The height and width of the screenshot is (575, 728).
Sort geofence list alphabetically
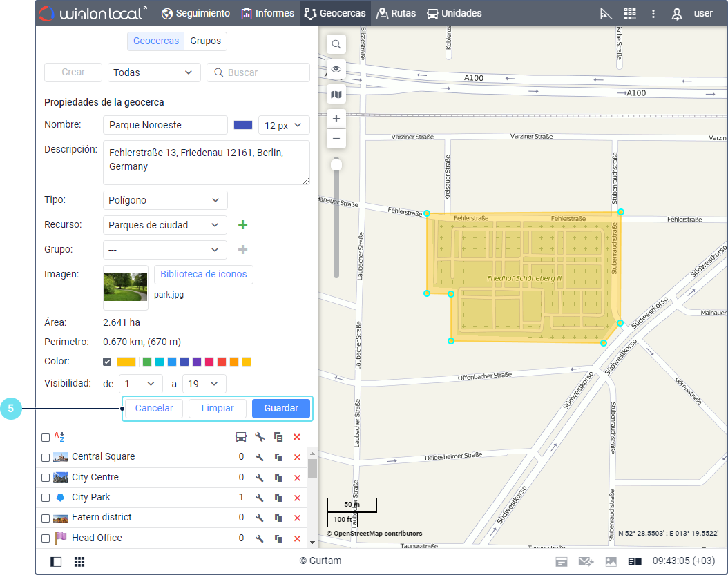click(x=59, y=437)
